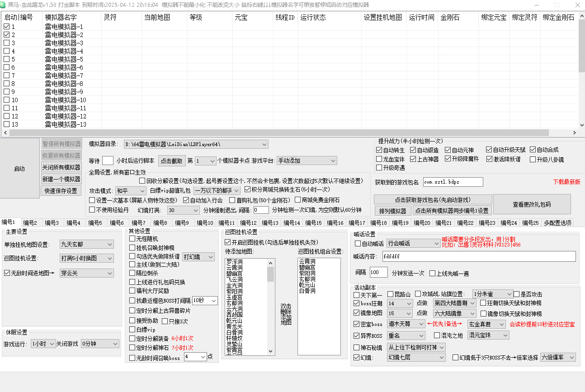The width and height of the screenshot is (585, 392).
Task: Click the 点击截取 button
Action: click(172, 161)
